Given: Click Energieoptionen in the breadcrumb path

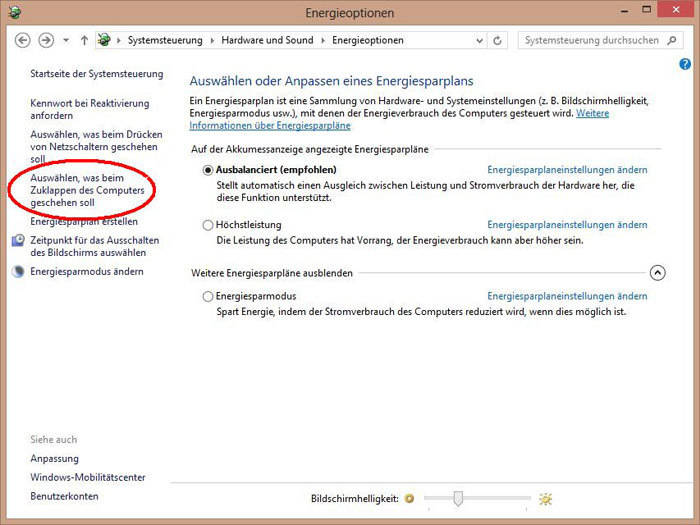Looking at the screenshot, I should (368, 40).
